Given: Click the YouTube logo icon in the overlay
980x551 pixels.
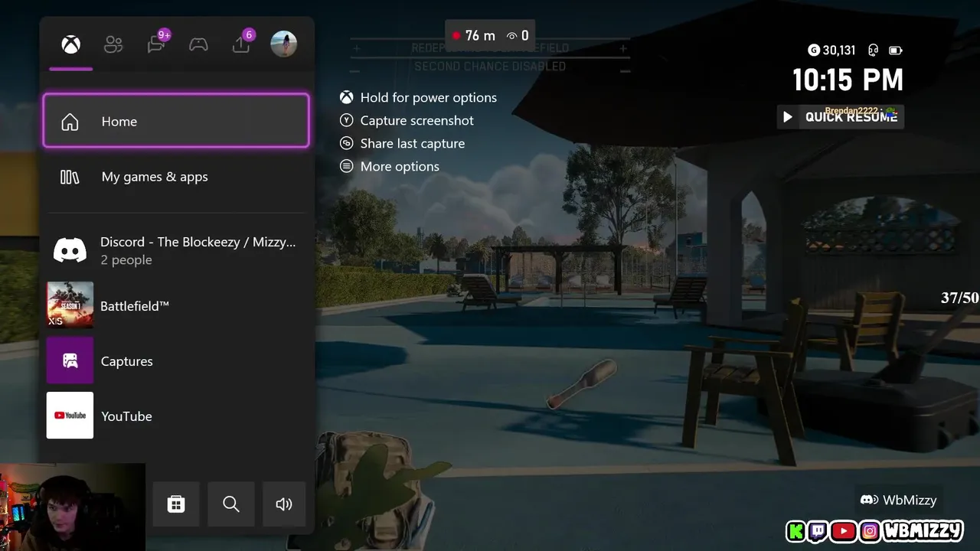Looking at the screenshot, I should (x=844, y=531).
